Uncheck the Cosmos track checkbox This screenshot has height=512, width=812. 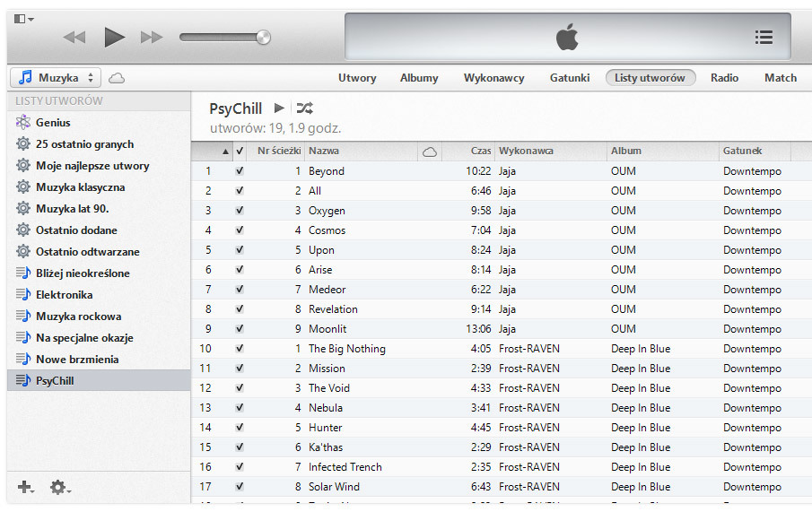tap(240, 230)
